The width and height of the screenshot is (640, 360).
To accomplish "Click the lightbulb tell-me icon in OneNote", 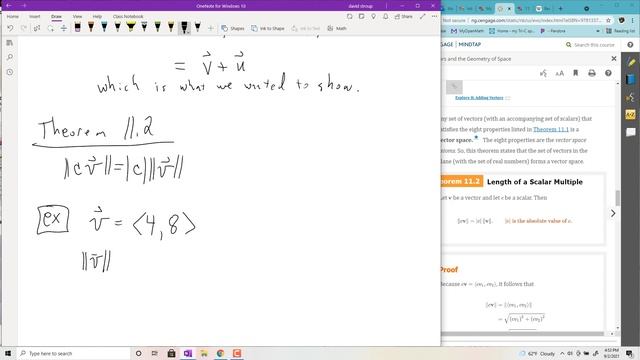I will (373, 17).
